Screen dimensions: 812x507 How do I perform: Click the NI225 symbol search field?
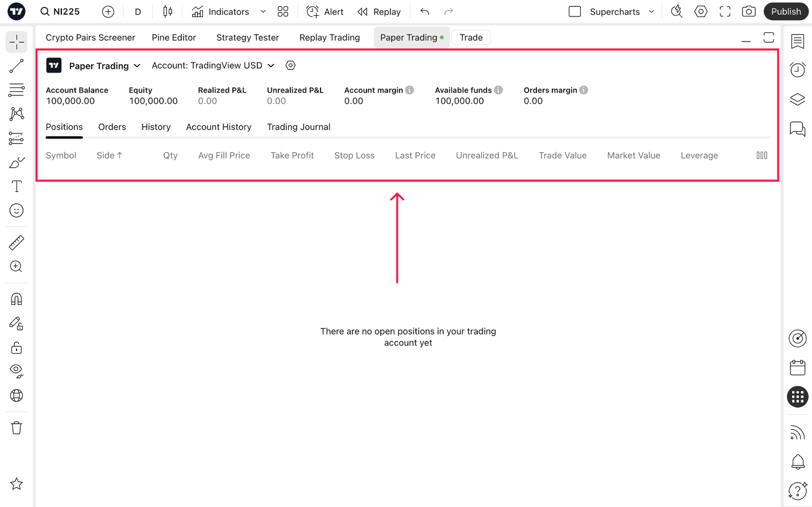click(x=61, y=11)
